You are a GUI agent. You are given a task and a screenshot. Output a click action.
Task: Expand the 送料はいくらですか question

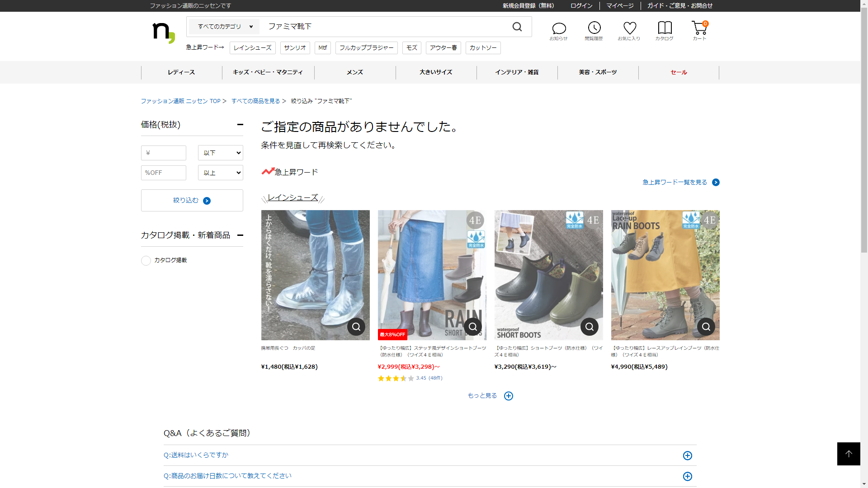[x=687, y=455]
